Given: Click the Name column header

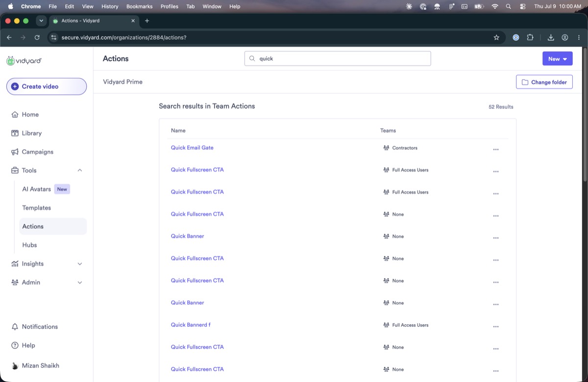Looking at the screenshot, I should pos(178,130).
